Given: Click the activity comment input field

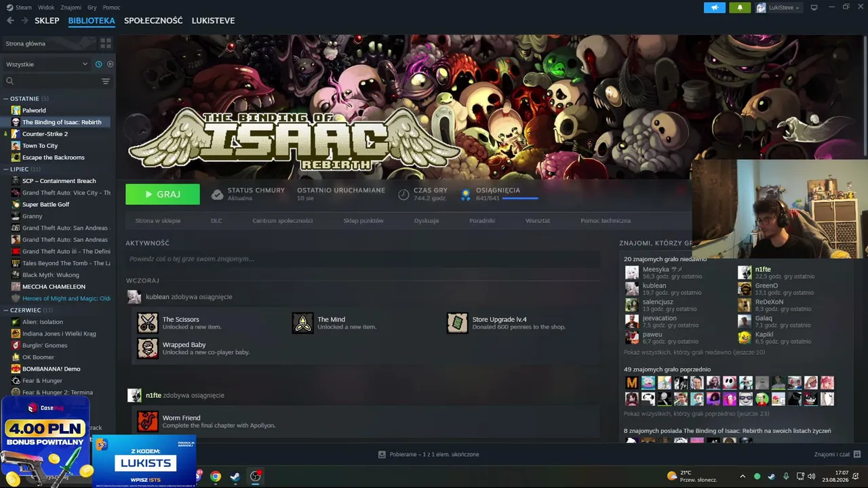Looking at the screenshot, I should (363, 259).
